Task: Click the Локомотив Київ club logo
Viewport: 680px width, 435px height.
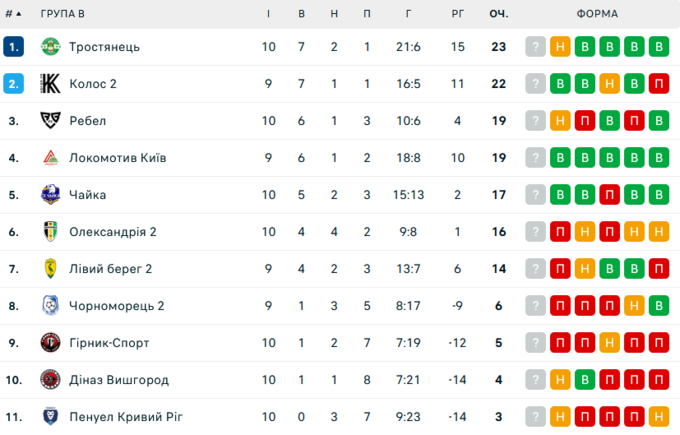Action: click(50, 158)
